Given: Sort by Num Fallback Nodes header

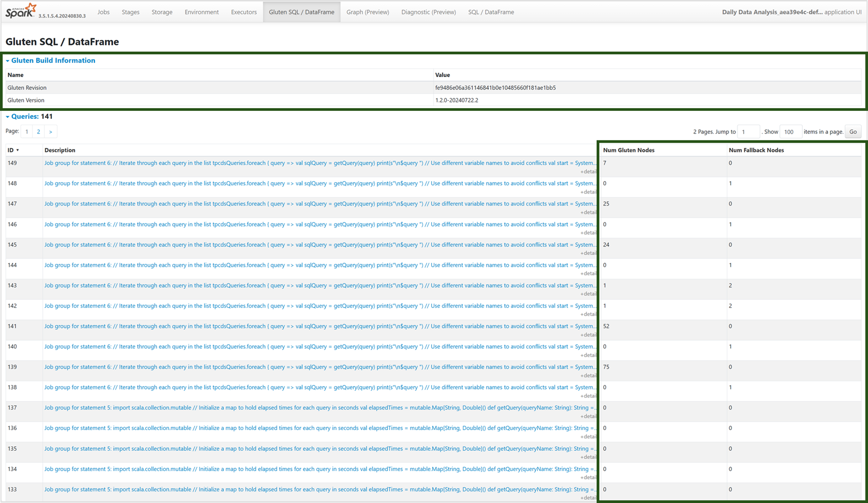Looking at the screenshot, I should 756,150.
